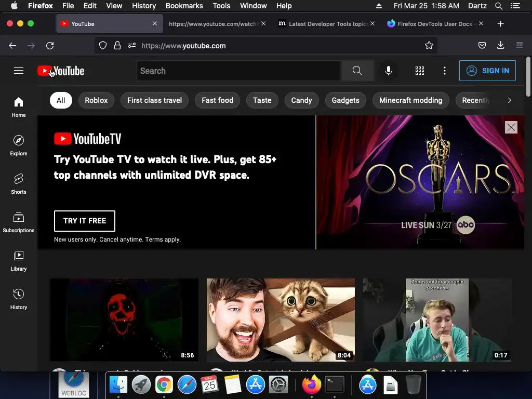Select the Minecraft modding chip
Viewport: 532px width, 399px height.
point(410,100)
